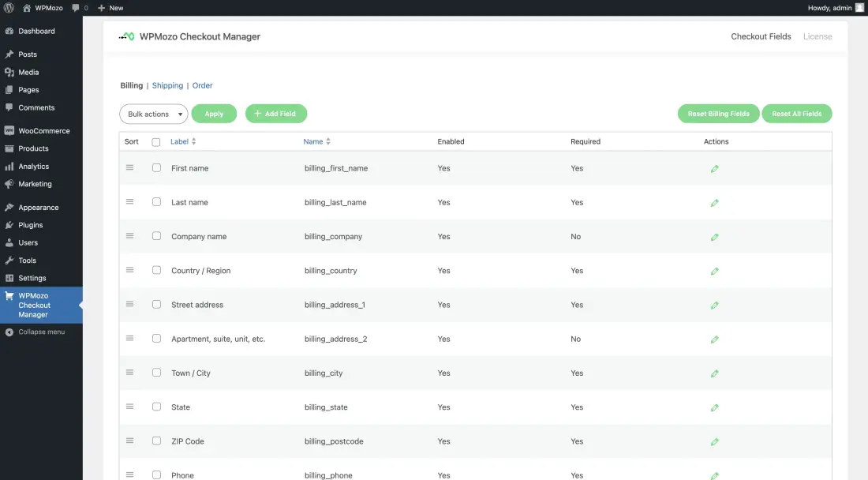Click the Apply button
This screenshot has height=480, width=868.
point(214,114)
